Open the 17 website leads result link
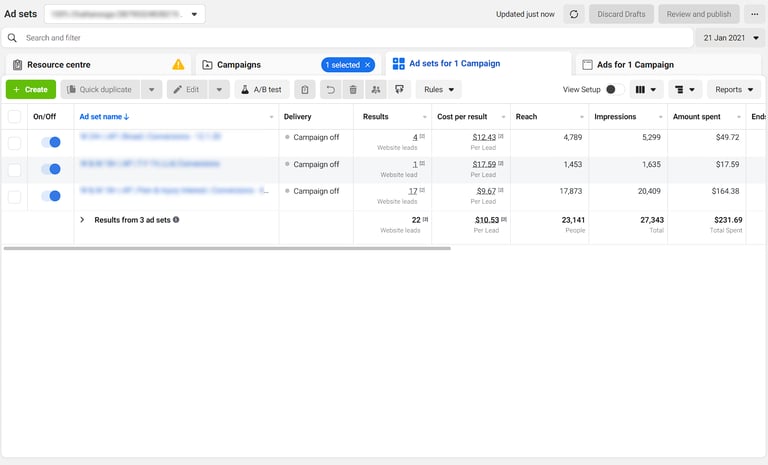The image size is (768, 465). click(413, 191)
